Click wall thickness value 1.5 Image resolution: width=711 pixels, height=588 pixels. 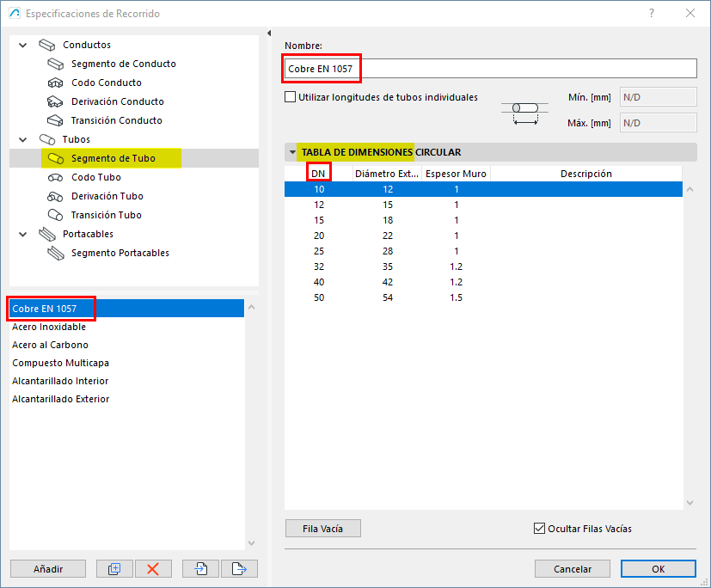tap(456, 297)
